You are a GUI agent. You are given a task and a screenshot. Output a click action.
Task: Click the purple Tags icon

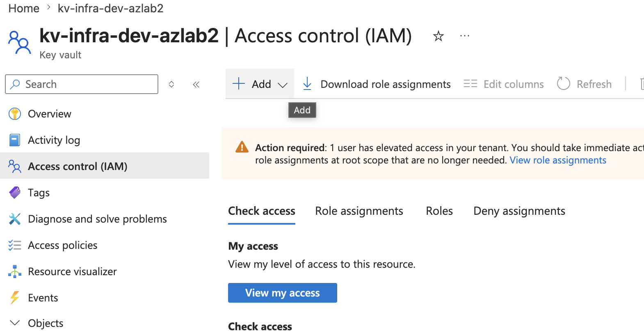click(x=15, y=193)
